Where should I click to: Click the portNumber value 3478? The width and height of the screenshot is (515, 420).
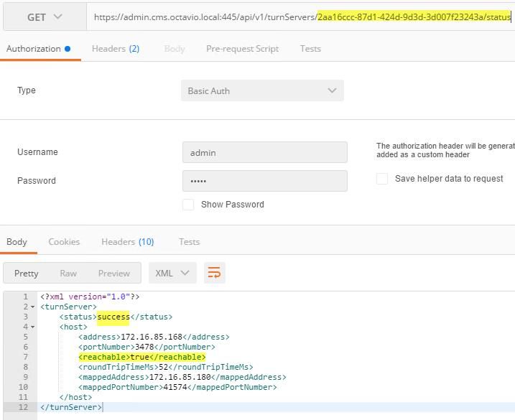(144, 347)
